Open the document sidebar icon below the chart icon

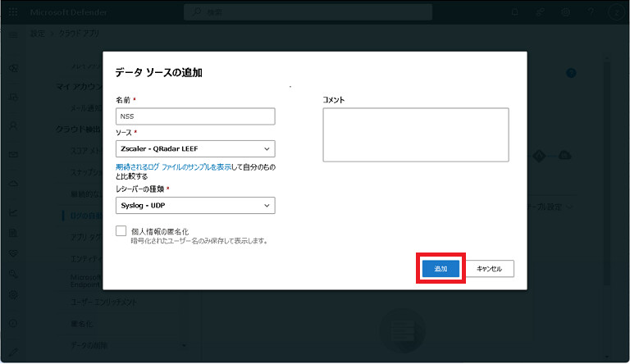(x=13, y=233)
